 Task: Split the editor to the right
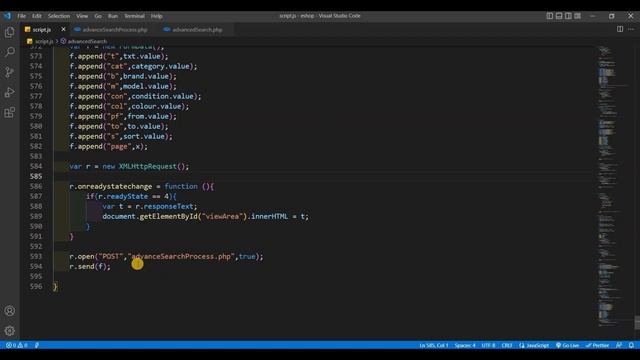pos(620,29)
